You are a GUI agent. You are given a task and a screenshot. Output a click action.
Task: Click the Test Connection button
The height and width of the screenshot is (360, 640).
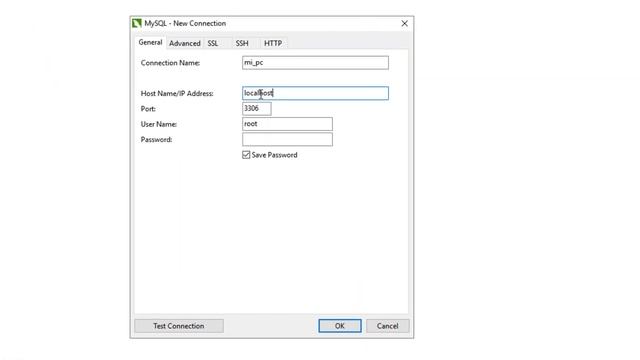tap(179, 326)
